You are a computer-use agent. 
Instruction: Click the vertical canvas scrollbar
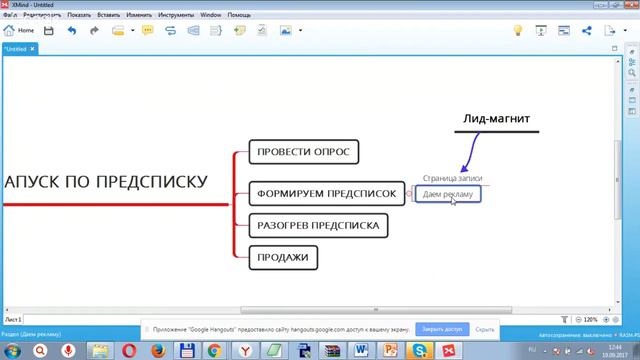[618, 180]
